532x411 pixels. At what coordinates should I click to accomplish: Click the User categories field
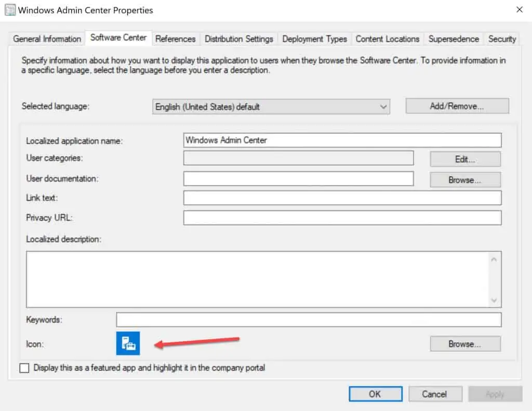[299, 158]
